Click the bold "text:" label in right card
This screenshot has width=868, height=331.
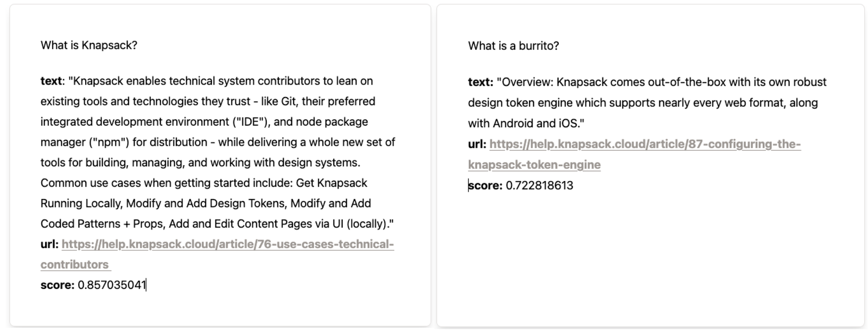pyautogui.click(x=480, y=82)
